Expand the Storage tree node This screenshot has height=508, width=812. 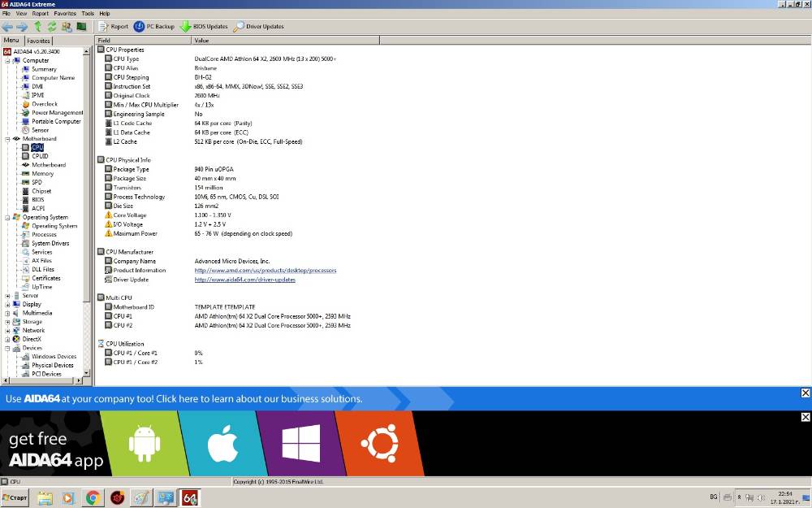(x=8, y=322)
